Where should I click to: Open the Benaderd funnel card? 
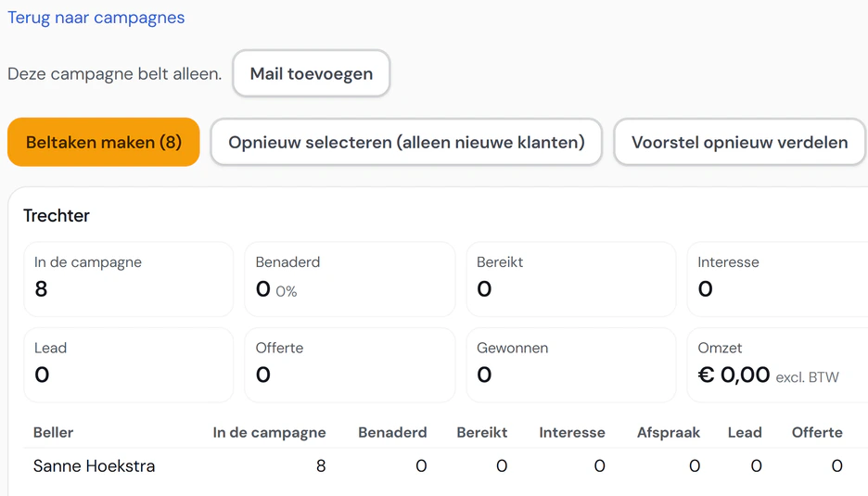(x=350, y=279)
